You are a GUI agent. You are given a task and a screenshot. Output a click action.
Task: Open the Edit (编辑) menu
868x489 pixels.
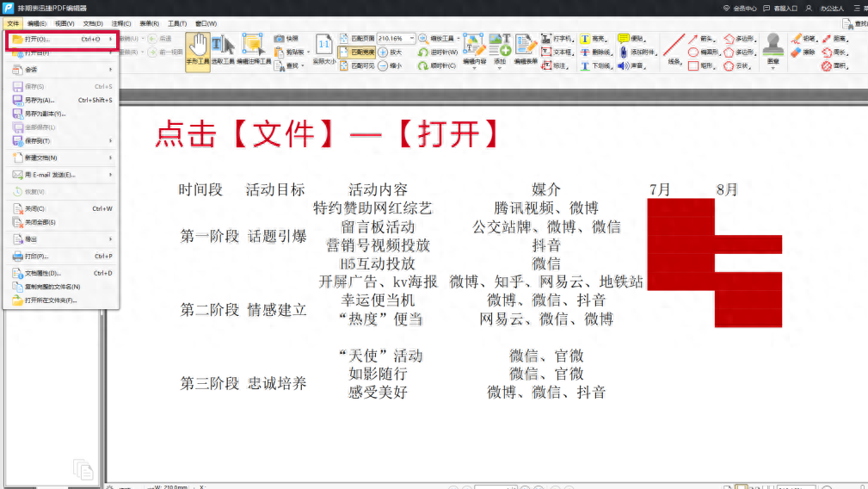tap(36, 24)
